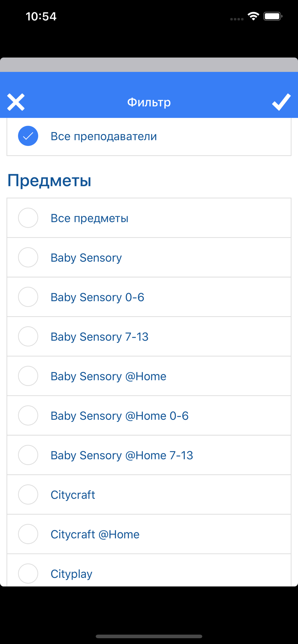
Task: Close the filter with the X icon
Action: [x=16, y=102]
